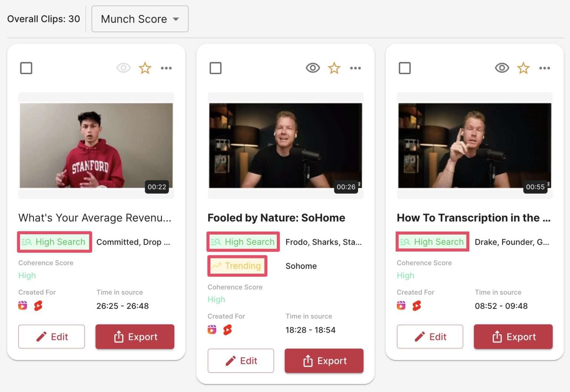Viewport: 570px width, 392px height.
Task: Edit the Stanford revenue clip
Action: click(x=51, y=337)
